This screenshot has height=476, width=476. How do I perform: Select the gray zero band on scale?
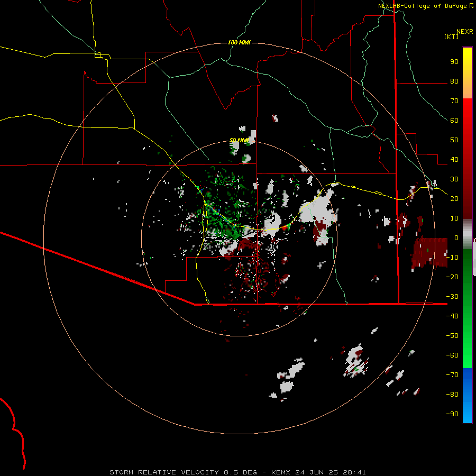pos(467,234)
